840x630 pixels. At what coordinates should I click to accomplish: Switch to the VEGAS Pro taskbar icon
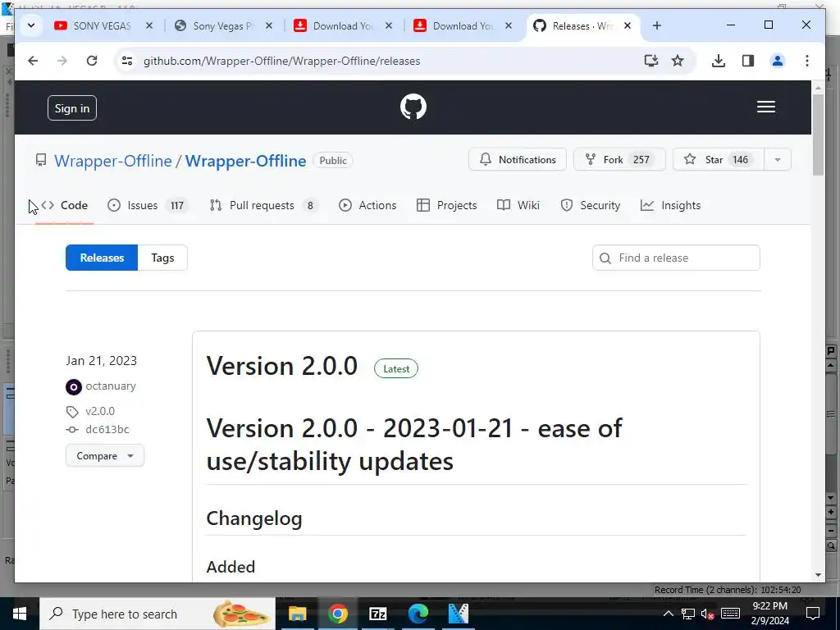458,614
